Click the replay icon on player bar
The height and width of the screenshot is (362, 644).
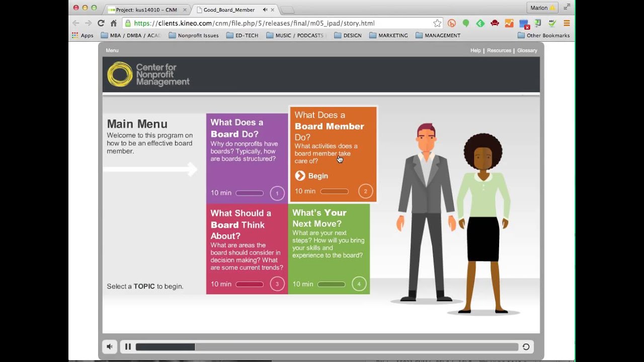tap(526, 346)
